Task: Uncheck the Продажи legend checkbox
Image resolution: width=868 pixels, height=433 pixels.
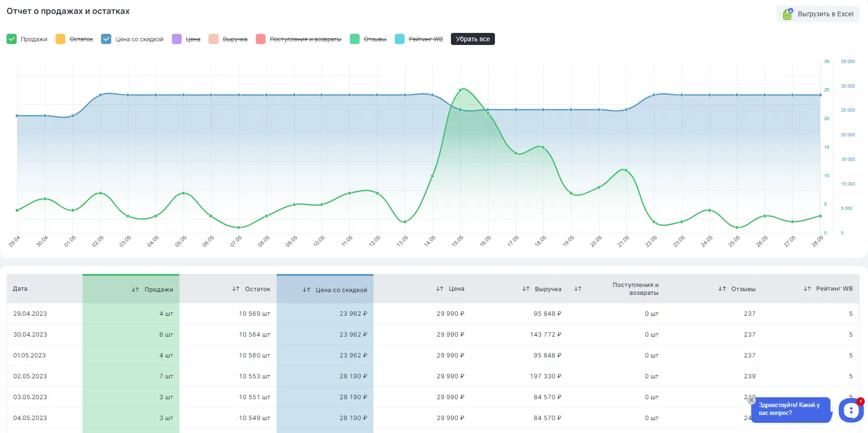Action: (x=12, y=39)
